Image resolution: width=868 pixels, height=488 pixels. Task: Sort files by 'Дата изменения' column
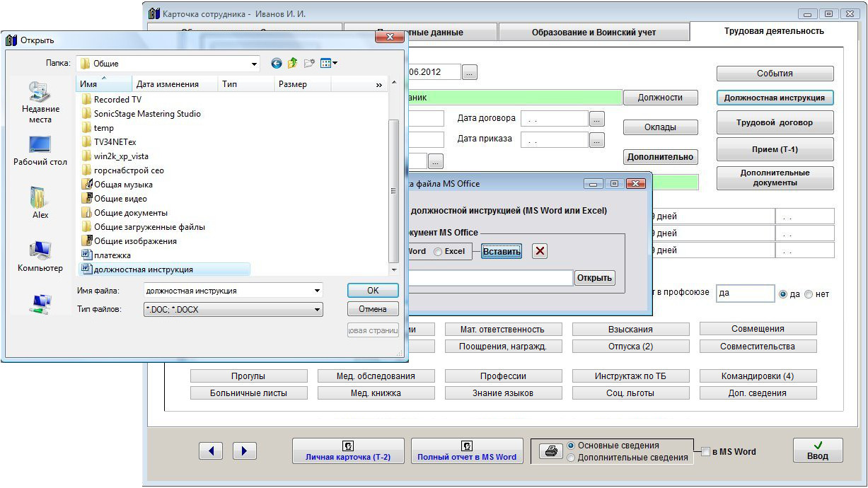pyautogui.click(x=167, y=84)
